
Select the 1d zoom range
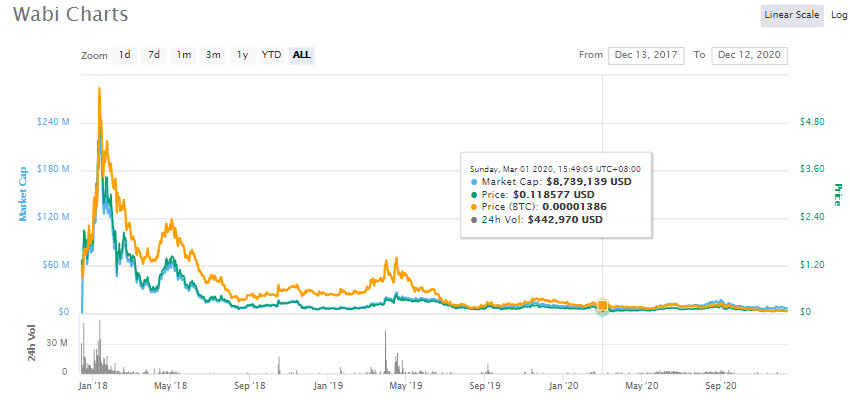coord(125,55)
